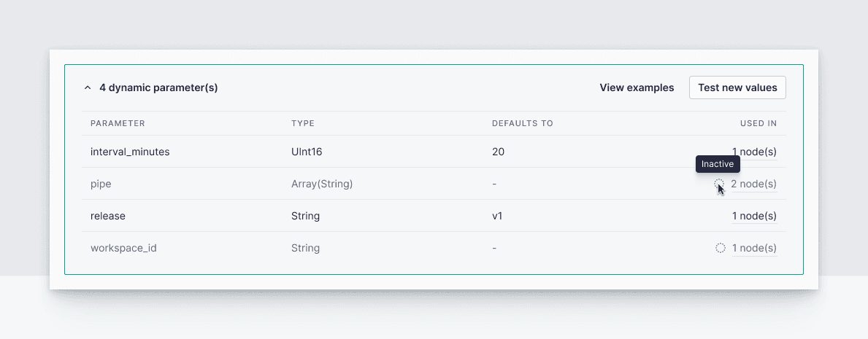Open the node link for interval_minutes
Screen dimensions: 868x339
click(754, 152)
